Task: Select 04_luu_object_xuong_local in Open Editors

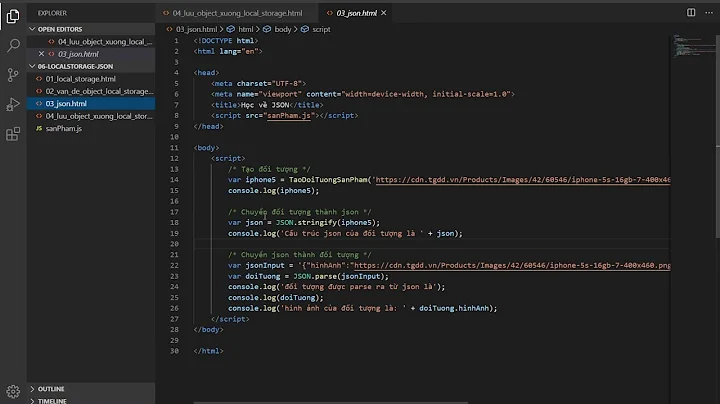Action: (91, 41)
